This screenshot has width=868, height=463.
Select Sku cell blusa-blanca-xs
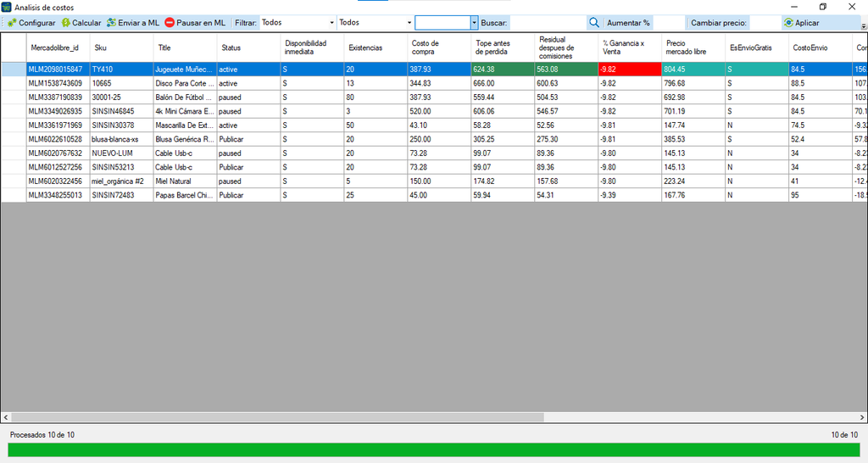coord(122,139)
